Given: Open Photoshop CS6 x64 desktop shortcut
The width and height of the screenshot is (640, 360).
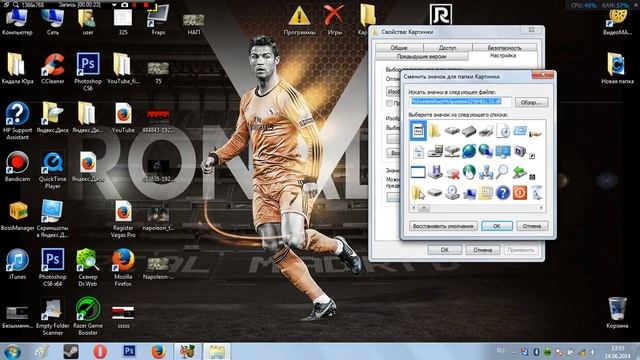Looking at the screenshot, I should point(53,267).
